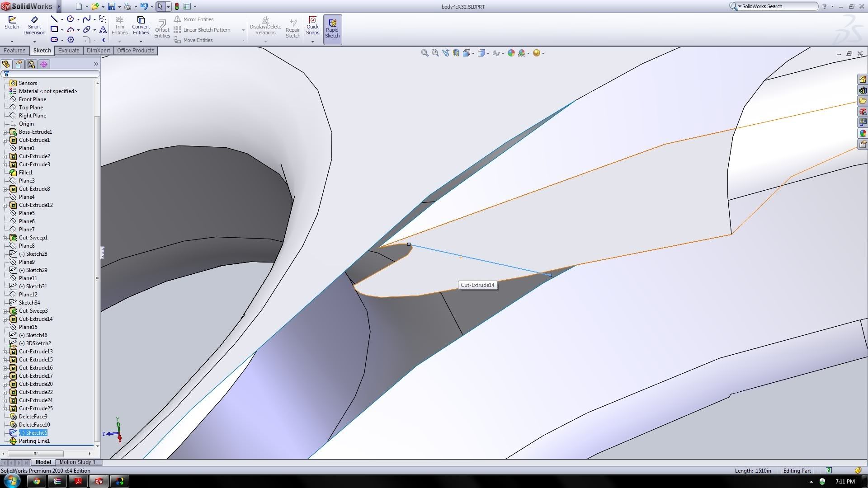Select the Ellipse sketch tool
Screen dimensions: 868x488
coord(87,29)
